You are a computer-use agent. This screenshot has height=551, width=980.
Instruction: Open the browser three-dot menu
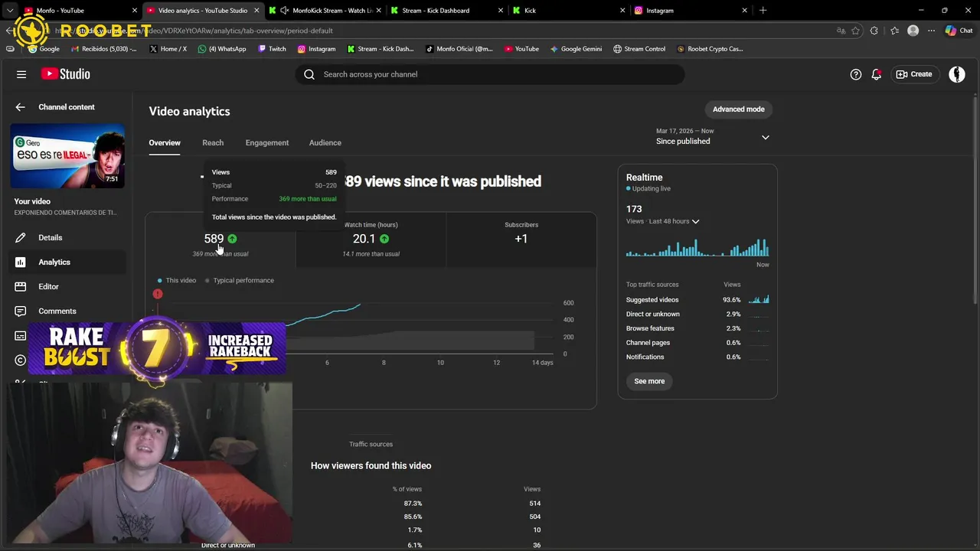(931, 31)
